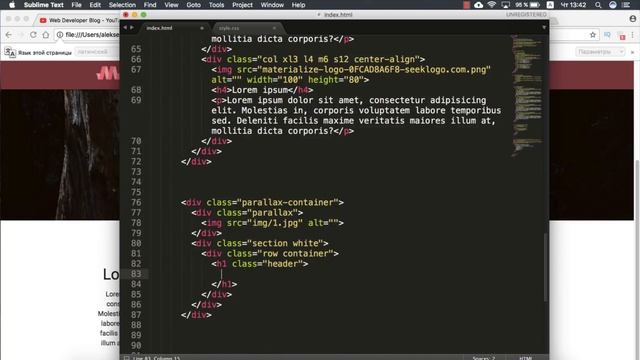Open the Goto menu
The height and width of the screenshot is (360, 640).
pos(193,5)
